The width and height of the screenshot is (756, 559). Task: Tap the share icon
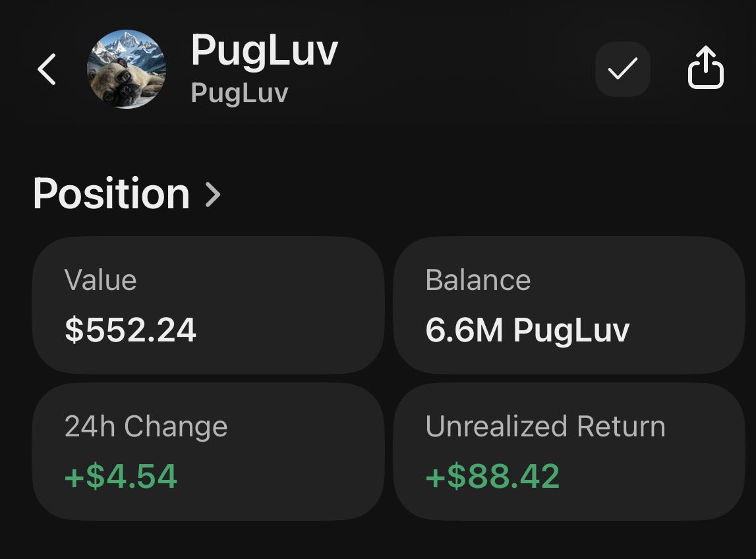(706, 67)
